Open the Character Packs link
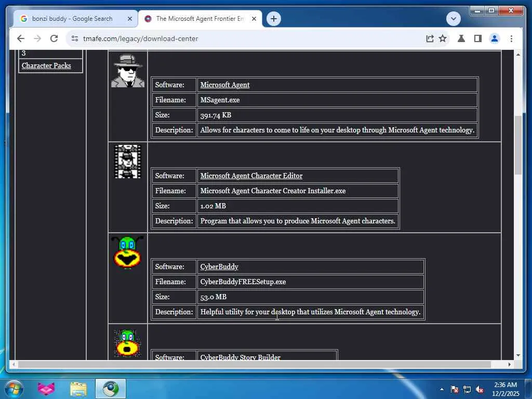532x399 pixels. [x=46, y=65]
